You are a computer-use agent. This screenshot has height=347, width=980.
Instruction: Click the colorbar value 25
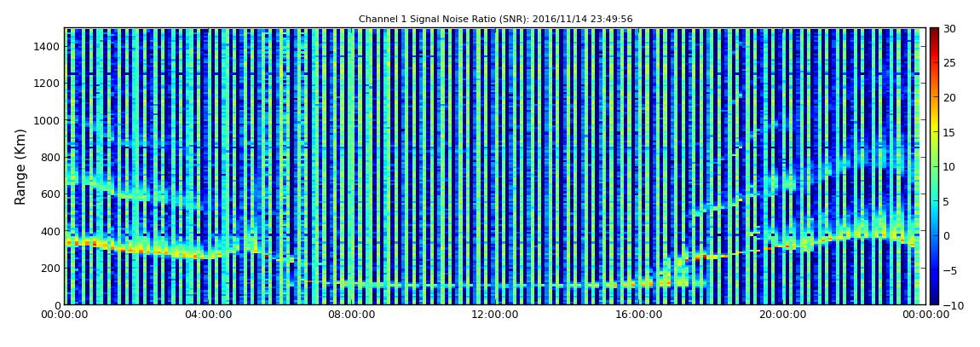click(950, 63)
